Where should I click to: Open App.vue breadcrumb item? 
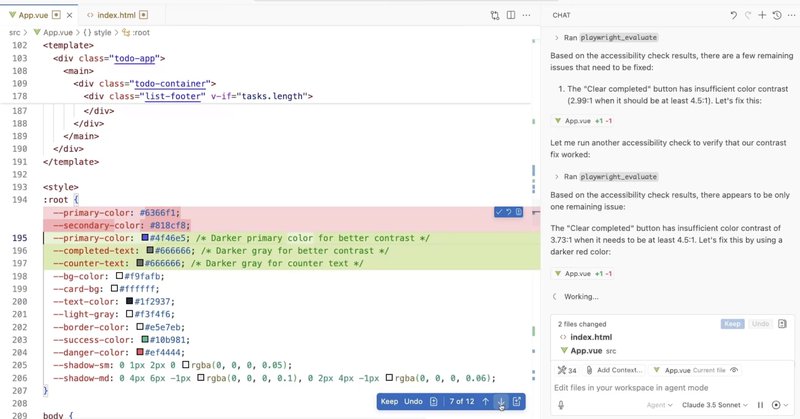click(x=54, y=33)
